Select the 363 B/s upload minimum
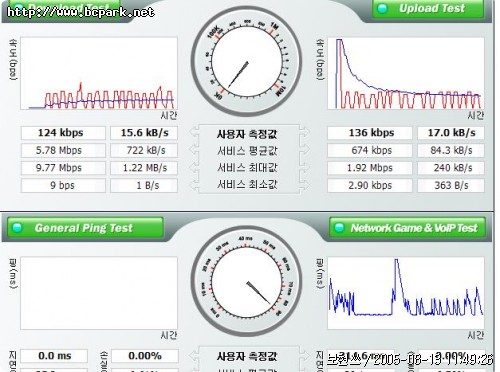Viewport: 500px width, 372px height. (451, 185)
